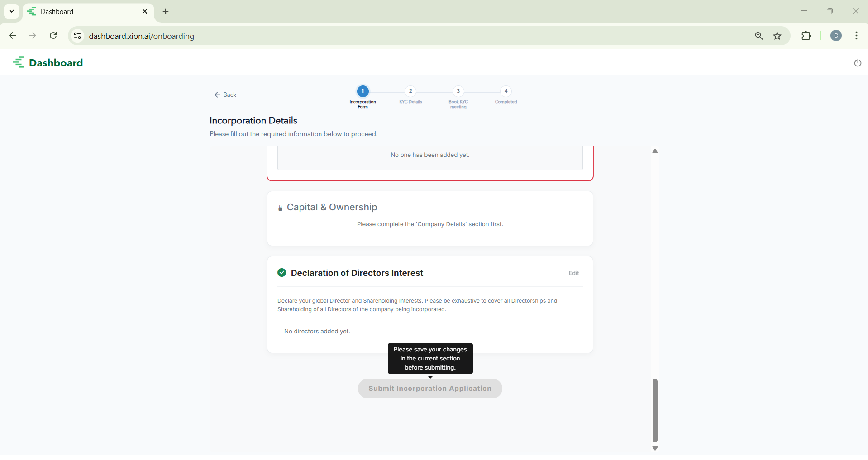868x460 pixels.
Task: Click the zoom magnifier icon in address bar
Action: tap(759, 36)
